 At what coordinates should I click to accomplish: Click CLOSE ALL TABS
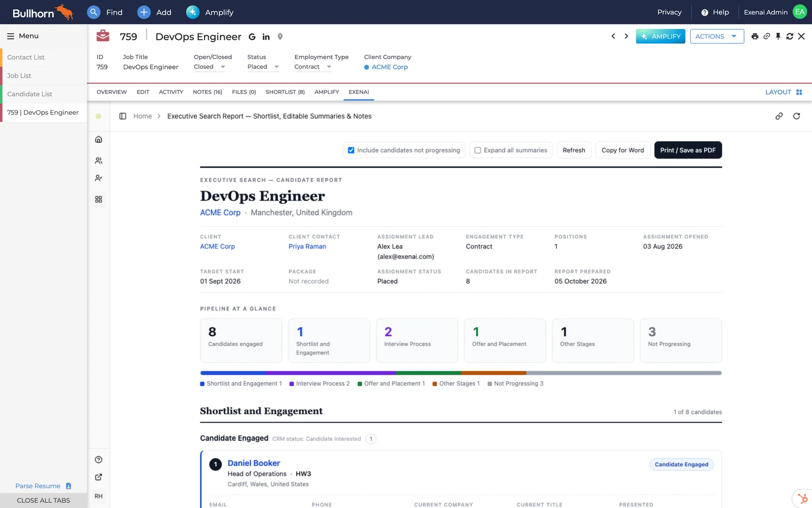click(x=44, y=500)
